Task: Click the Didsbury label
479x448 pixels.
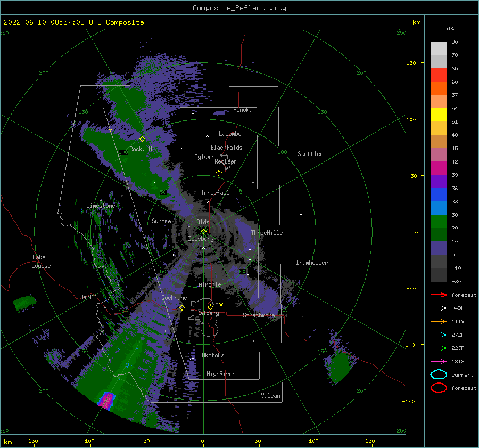Action: click(201, 239)
